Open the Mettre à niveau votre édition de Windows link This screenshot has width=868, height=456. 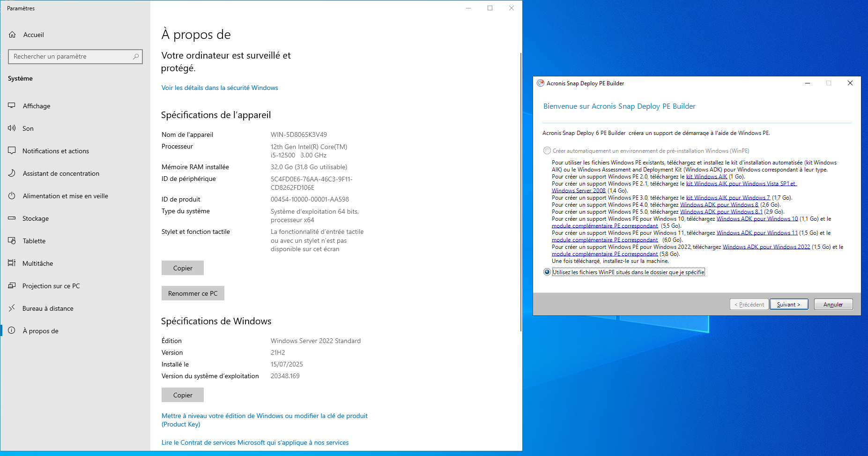(265, 420)
